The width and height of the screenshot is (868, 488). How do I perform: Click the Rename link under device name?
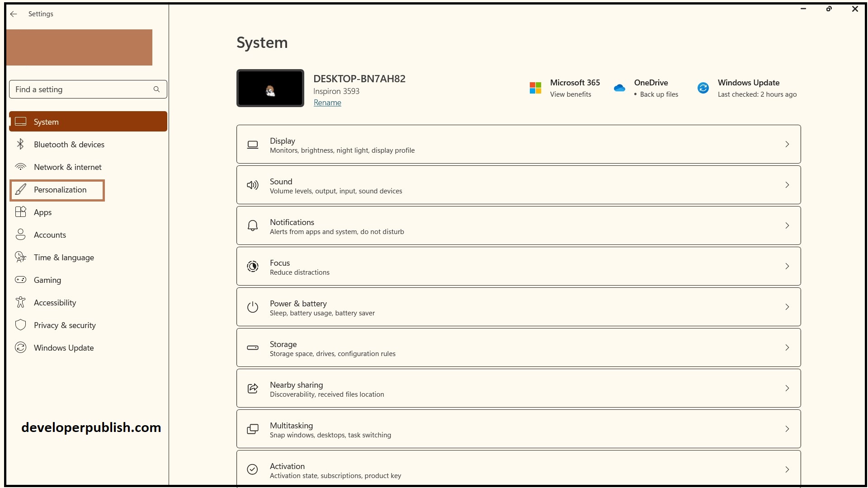pos(327,103)
